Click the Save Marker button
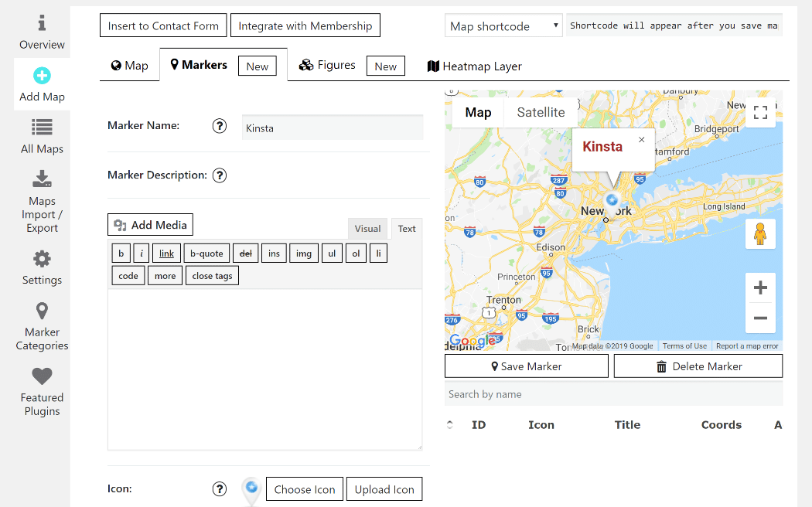Image resolution: width=812 pixels, height=507 pixels. click(526, 366)
